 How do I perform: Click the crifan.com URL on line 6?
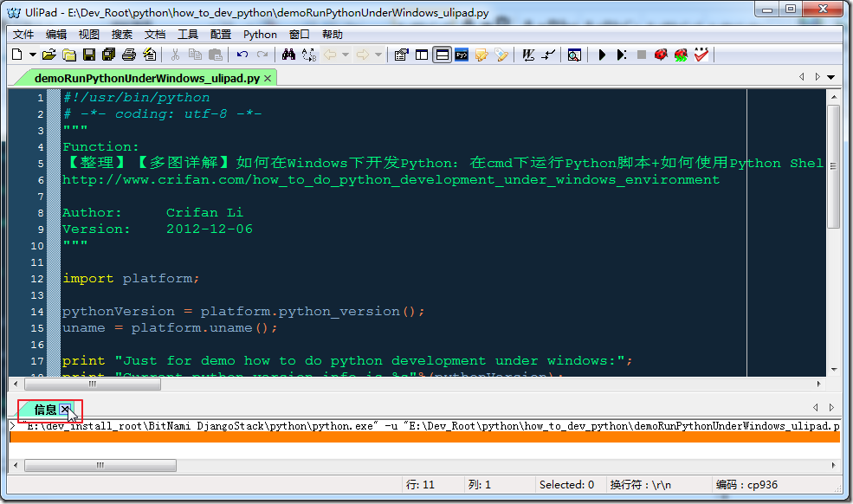[391, 179]
